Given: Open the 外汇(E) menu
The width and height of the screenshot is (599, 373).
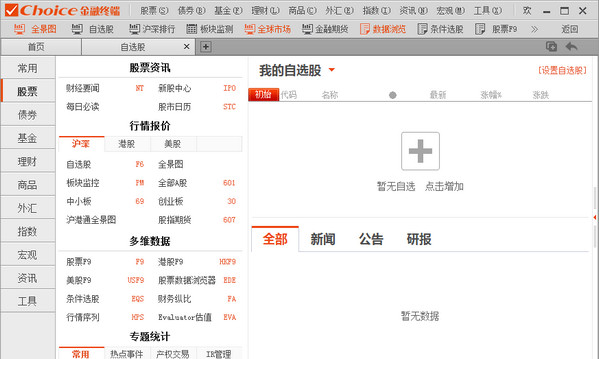Looking at the screenshot, I should coord(339,11).
